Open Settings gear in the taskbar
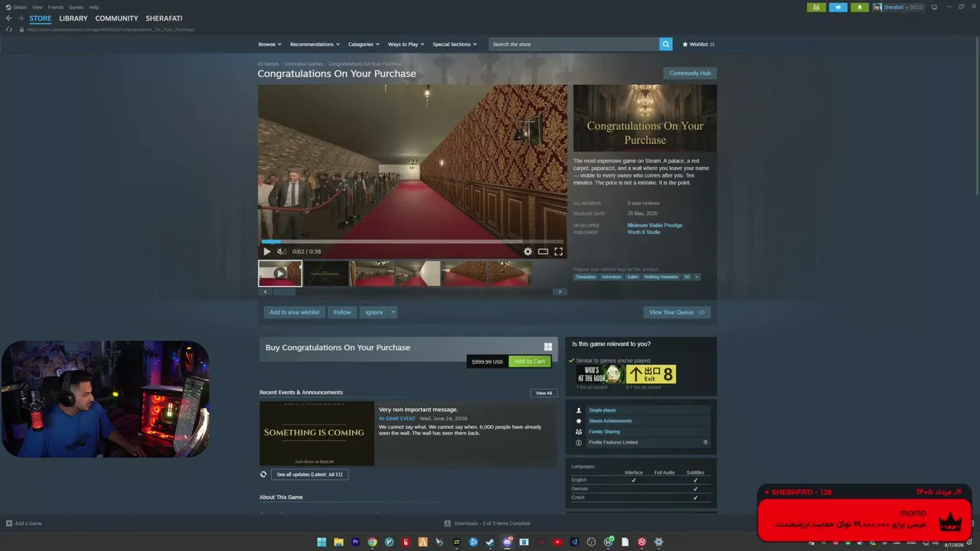The width and height of the screenshot is (980, 551). point(658,543)
